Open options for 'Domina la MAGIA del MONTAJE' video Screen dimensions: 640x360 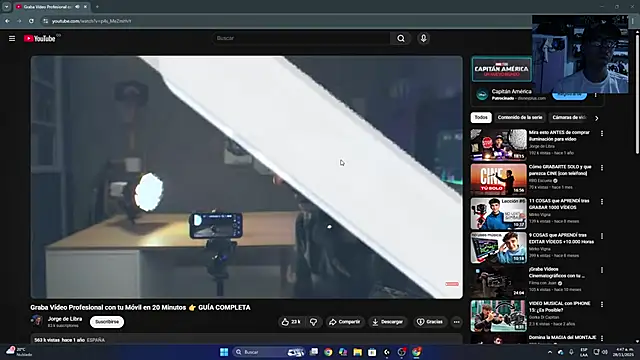tap(602, 338)
